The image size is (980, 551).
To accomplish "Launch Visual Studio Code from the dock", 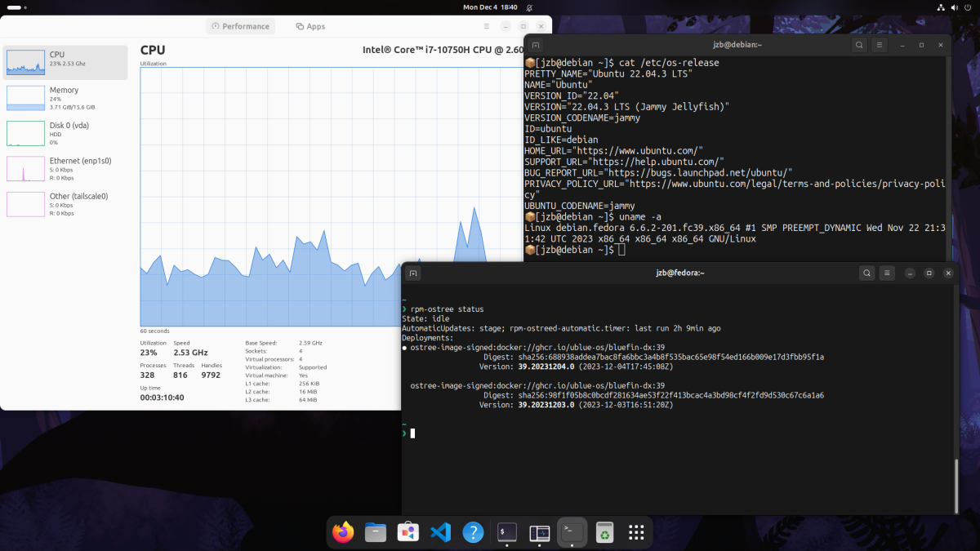I will 440,532.
